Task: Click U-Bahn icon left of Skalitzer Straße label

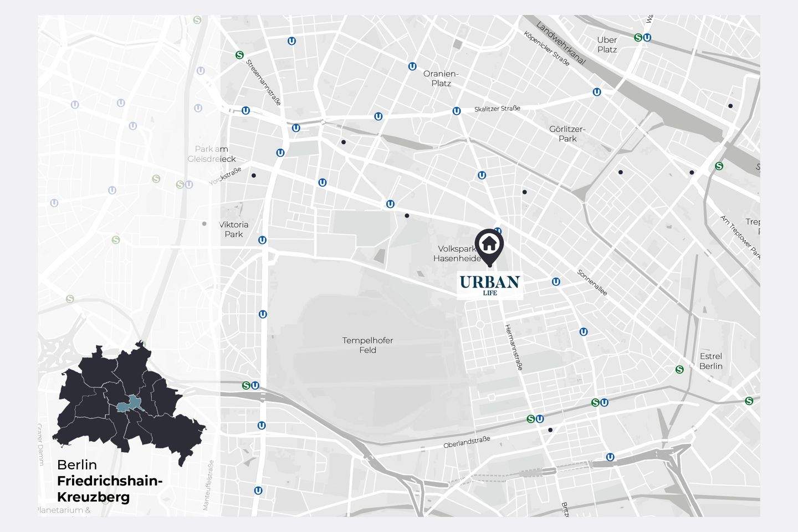Action: pos(456,111)
